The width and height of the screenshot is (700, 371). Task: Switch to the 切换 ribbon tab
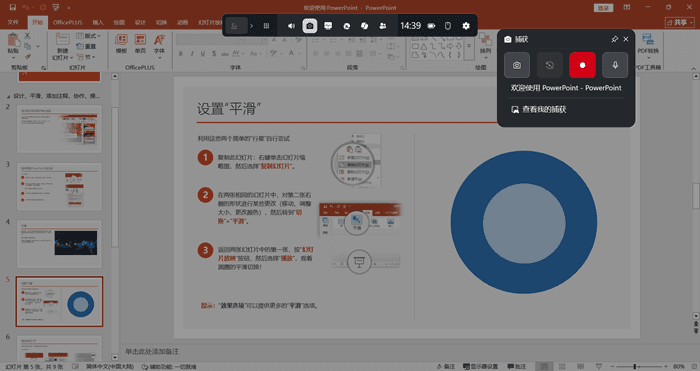coord(161,22)
